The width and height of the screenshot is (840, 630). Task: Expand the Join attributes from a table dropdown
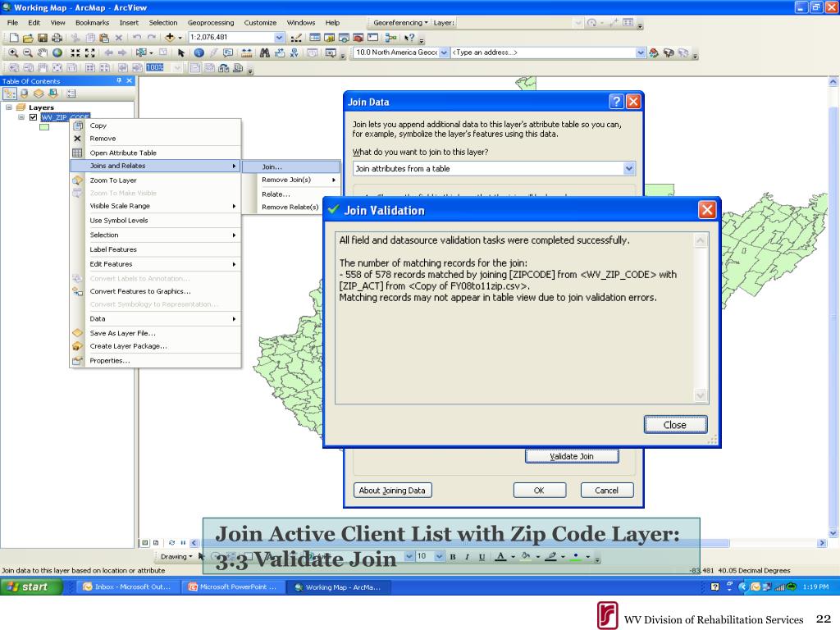tap(629, 168)
